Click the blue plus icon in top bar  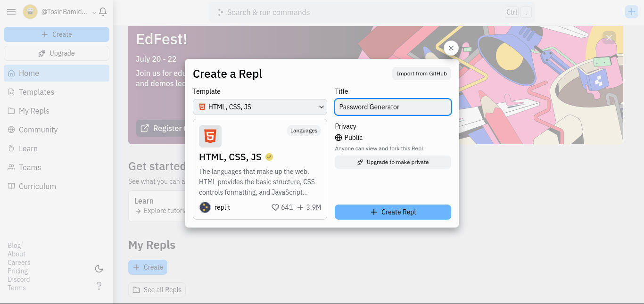(x=632, y=11)
